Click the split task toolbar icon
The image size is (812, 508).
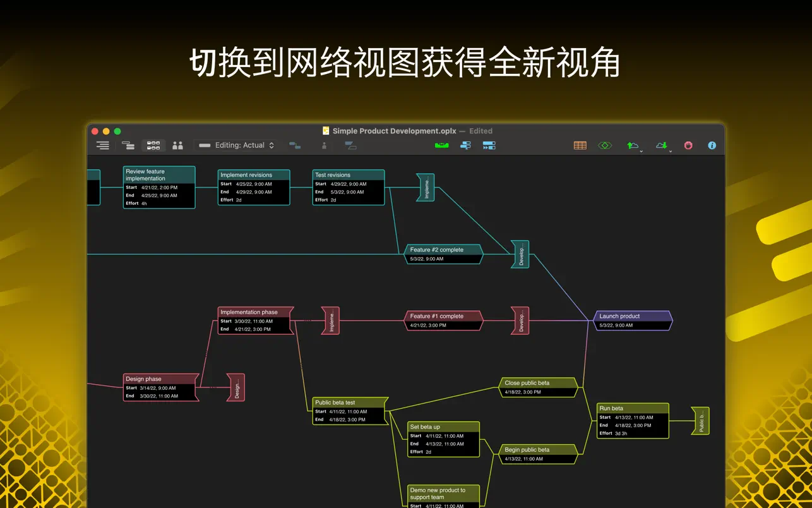coord(351,145)
